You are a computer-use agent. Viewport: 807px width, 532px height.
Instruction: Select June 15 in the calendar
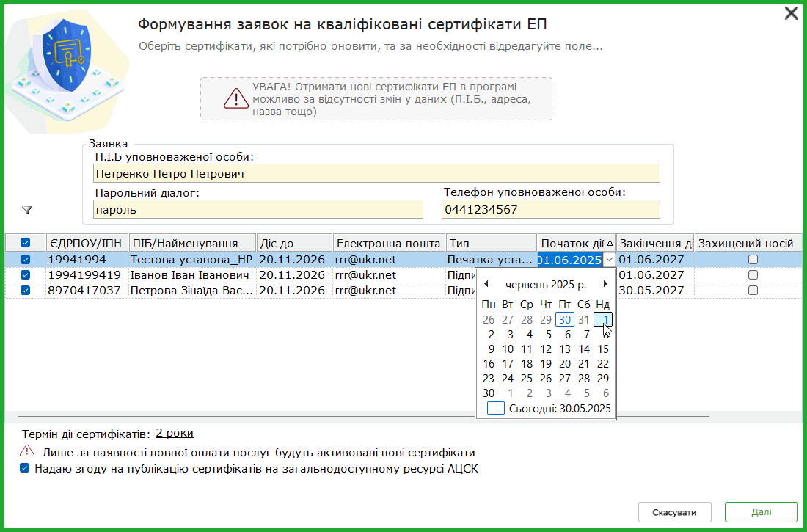pos(602,349)
